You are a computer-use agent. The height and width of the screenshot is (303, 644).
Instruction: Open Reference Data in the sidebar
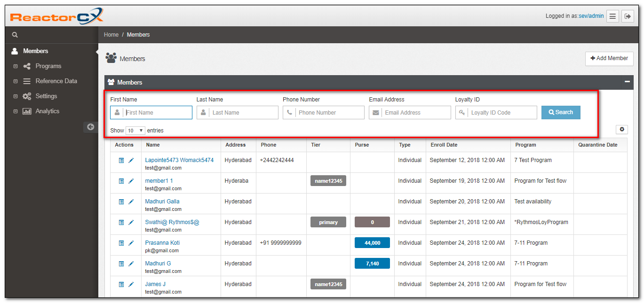pos(56,81)
